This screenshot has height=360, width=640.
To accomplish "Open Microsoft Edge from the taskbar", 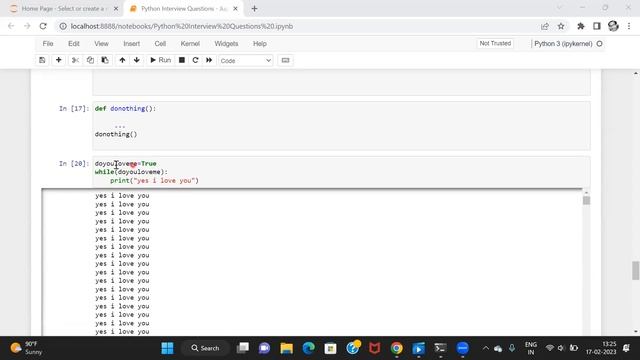I will click(309, 348).
